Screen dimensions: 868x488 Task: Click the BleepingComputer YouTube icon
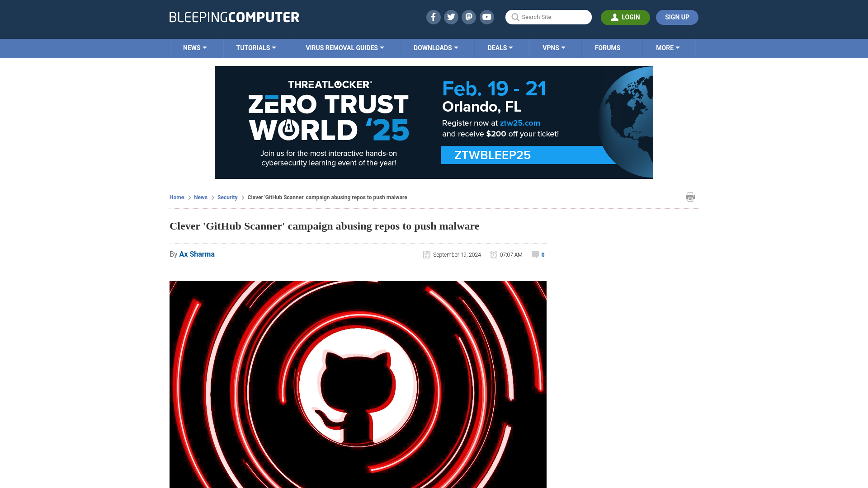coord(487,17)
